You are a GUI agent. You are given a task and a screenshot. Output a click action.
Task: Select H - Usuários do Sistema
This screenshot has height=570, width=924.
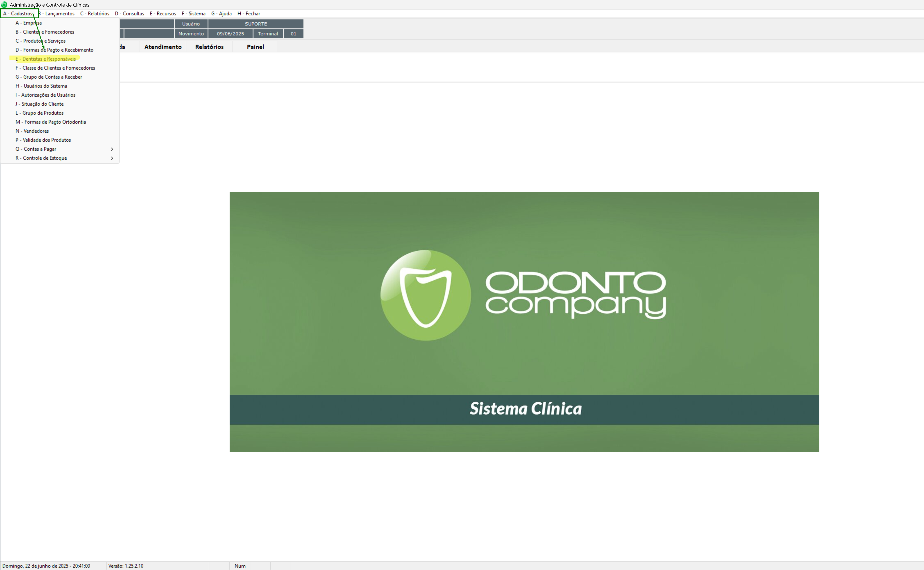pyautogui.click(x=42, y=86)
